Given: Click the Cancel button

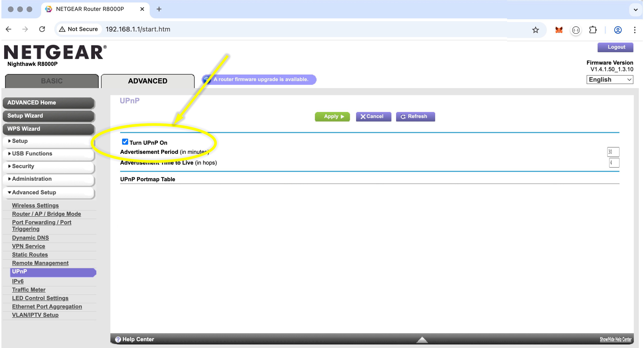Looking at the screenshot, I should click(x=374, y=117).
